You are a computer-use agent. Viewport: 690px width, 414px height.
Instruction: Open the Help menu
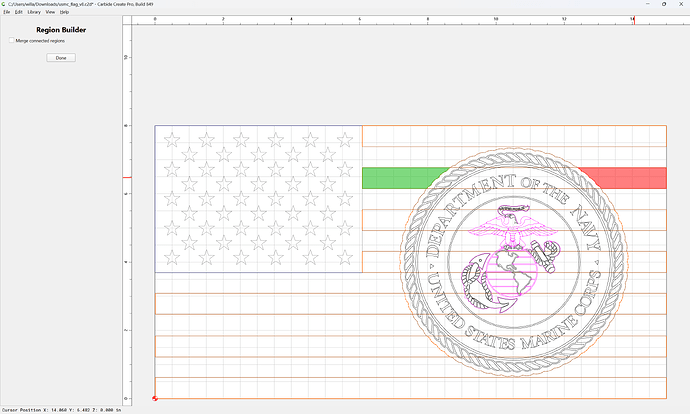tap(64, 12)
